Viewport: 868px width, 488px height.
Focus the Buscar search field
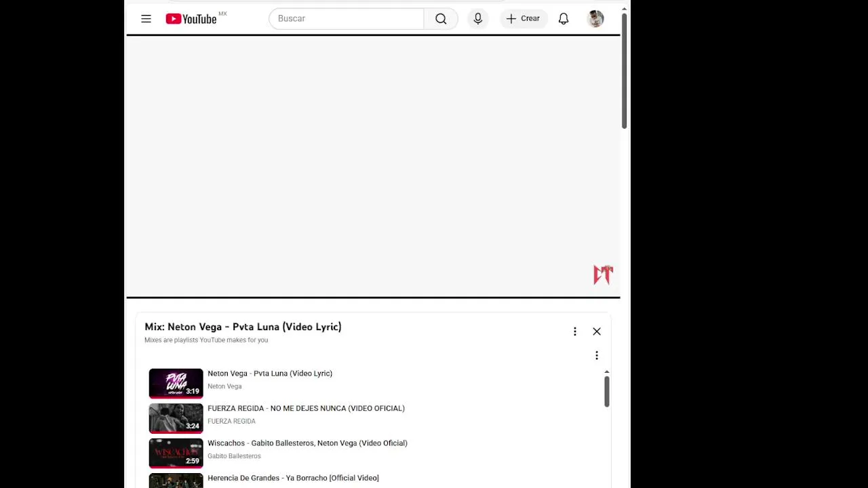347,19
